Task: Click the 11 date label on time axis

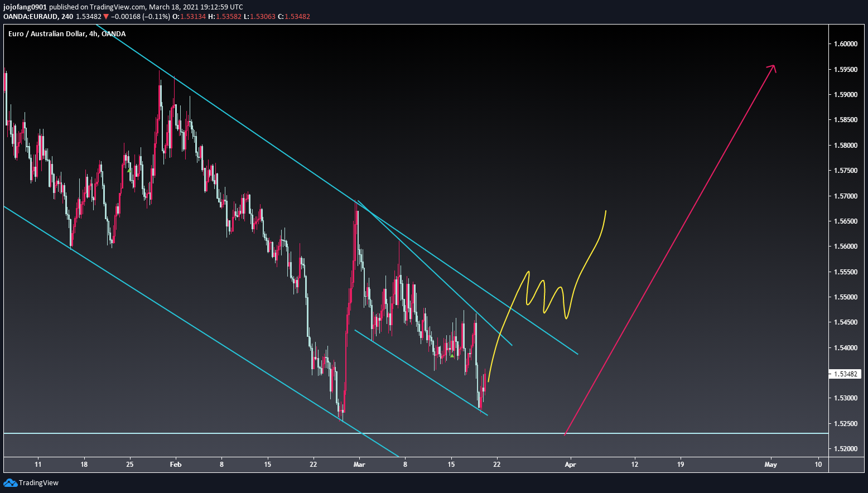Action: point(38,464)
